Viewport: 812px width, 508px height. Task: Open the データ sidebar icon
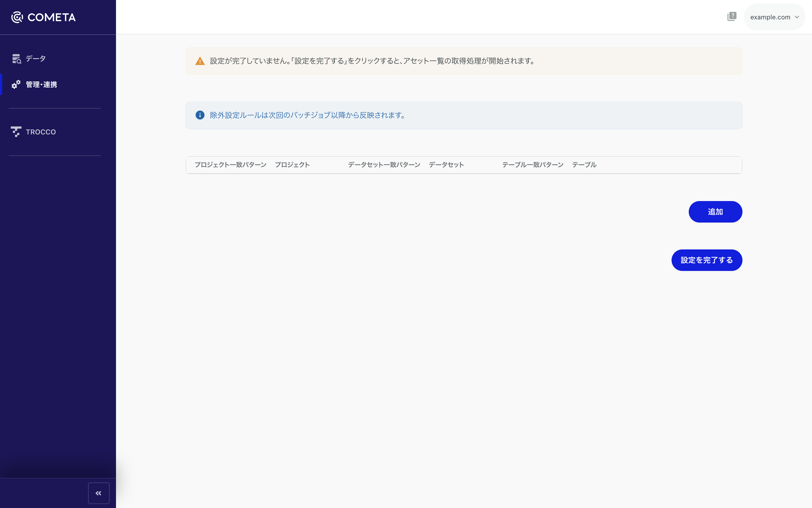16,59
